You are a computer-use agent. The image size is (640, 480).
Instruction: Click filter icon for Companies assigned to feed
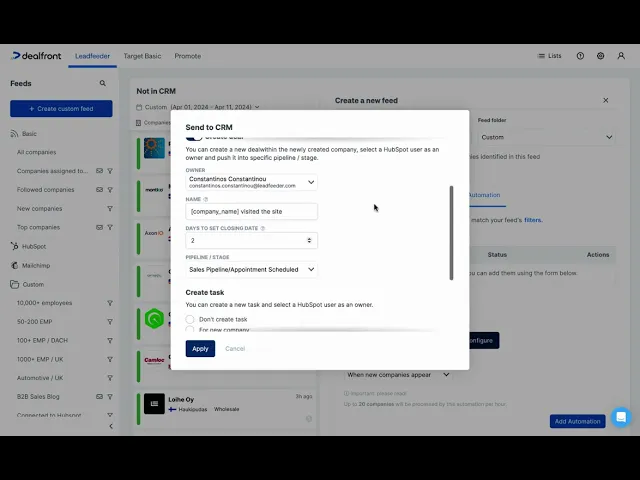pyautogui.click(x=110, y=171)
